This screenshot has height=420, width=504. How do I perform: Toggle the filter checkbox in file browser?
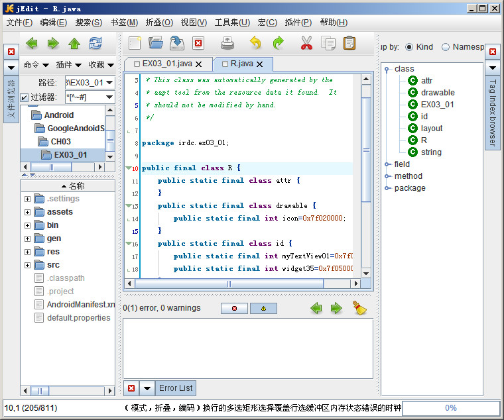pyautogui.click(x=25, y=97)
